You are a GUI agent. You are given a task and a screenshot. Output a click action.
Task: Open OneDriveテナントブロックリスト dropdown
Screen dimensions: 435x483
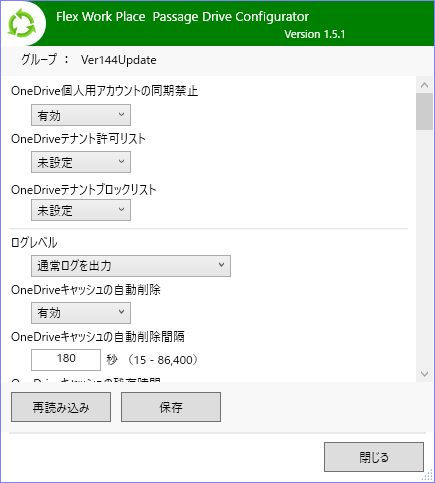click(81, 210)
